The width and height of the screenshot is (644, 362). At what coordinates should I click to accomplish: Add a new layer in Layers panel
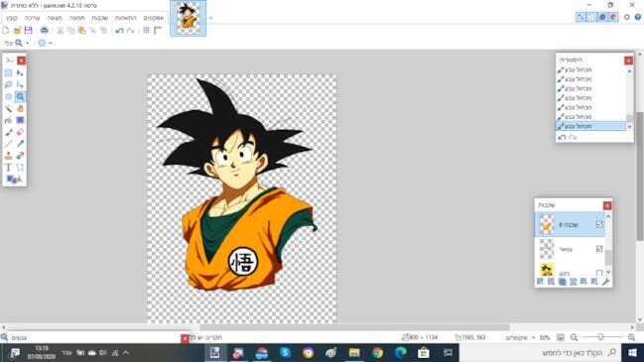point(540,282)
